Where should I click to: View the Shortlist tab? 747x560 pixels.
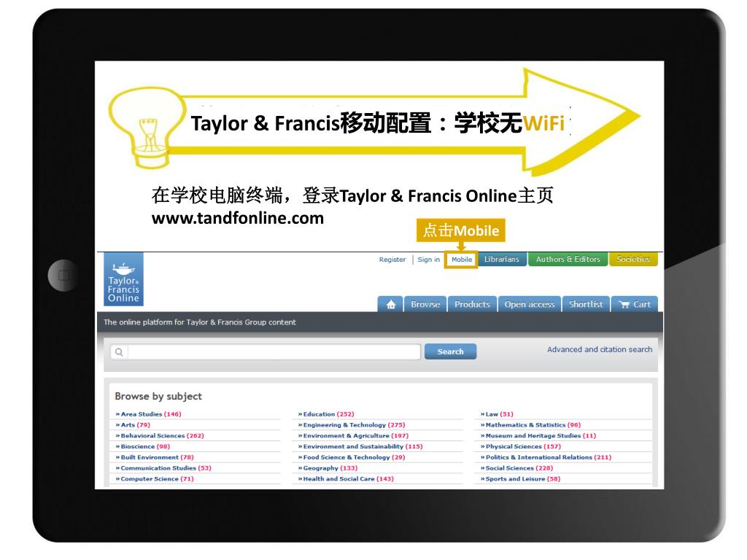click(586, 304)
